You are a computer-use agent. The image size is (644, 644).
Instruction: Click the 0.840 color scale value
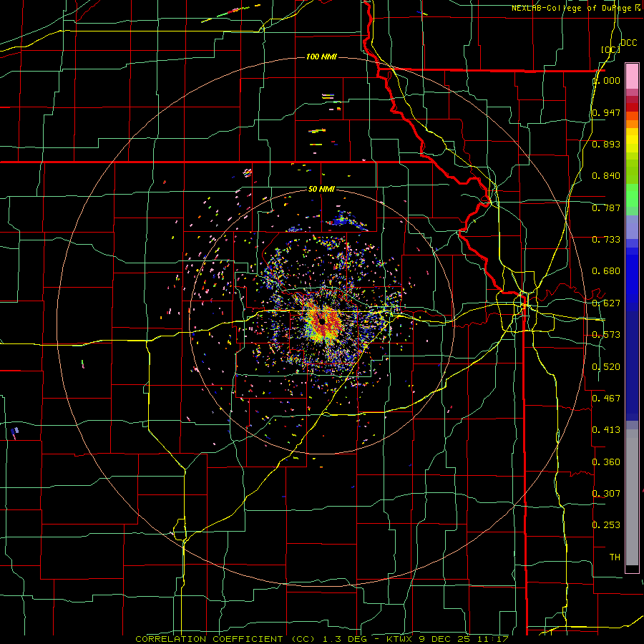point(606,176)
